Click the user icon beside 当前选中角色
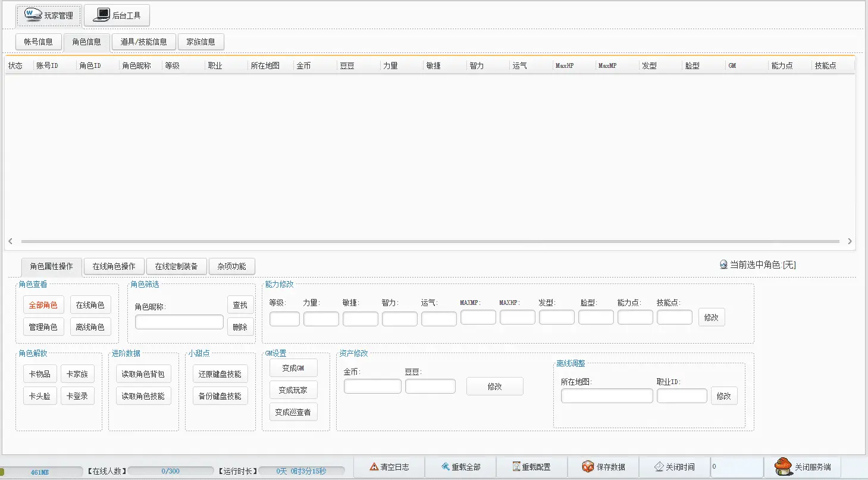The width and height of the screenshot is (868, 480). tap(723, 264)
